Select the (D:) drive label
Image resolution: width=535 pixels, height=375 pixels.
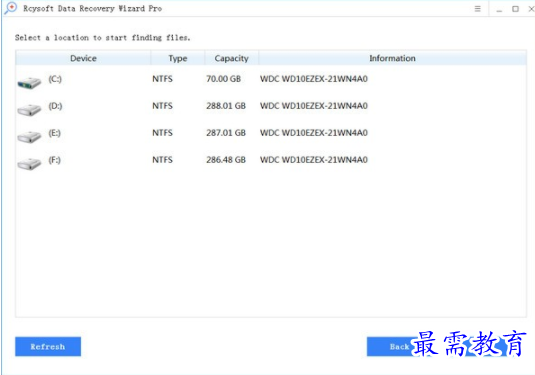55,106
